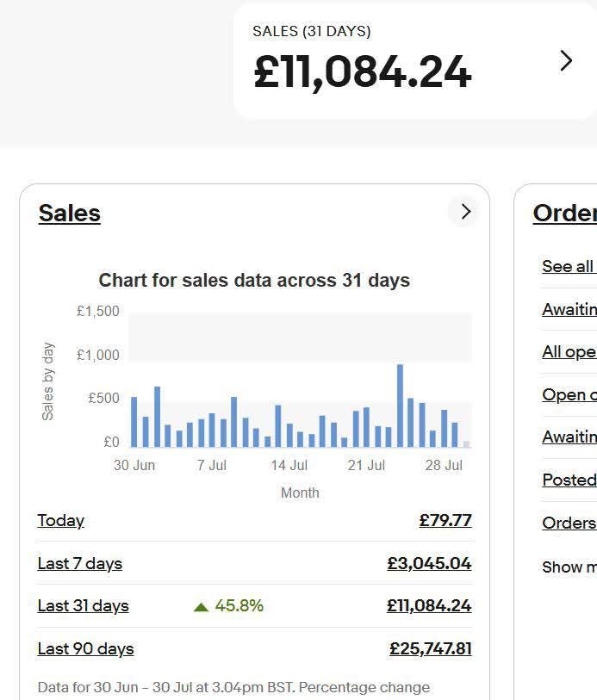The image size is (597, 700).
Task: Open the Last 31 days link
Action: (x=84, y=606)
